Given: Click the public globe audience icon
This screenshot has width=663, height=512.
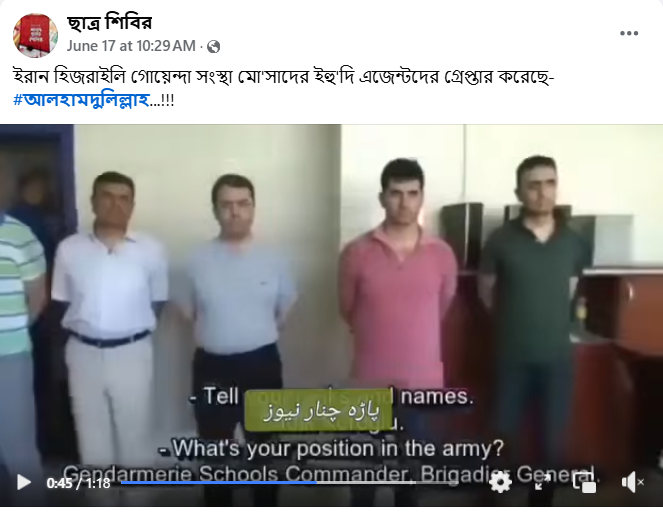Looking at the screenshot, I should click(214, 47).
